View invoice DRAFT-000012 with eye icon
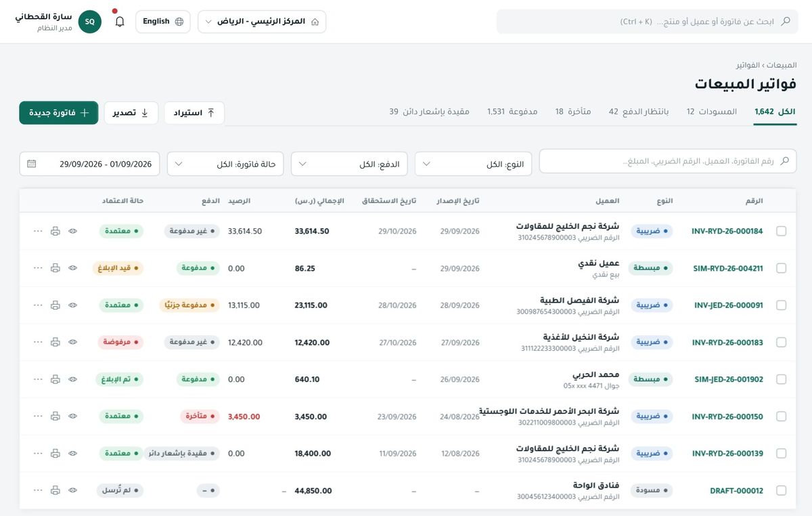 (73, 490)
